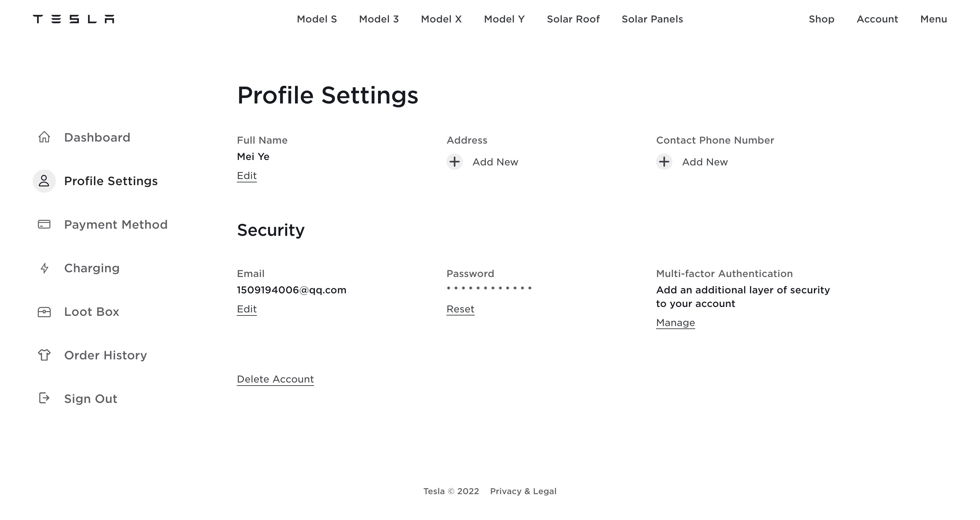The height and width of the screenshot is (520, 980).
Task: Click Add New text for Address
Action: coord(495,162)
